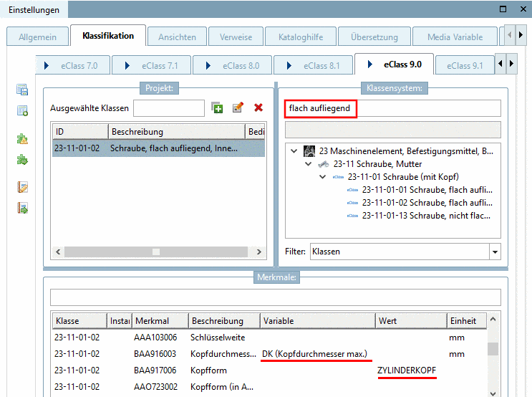Switch to the eClass 8.1 tab

click(313, 65)
